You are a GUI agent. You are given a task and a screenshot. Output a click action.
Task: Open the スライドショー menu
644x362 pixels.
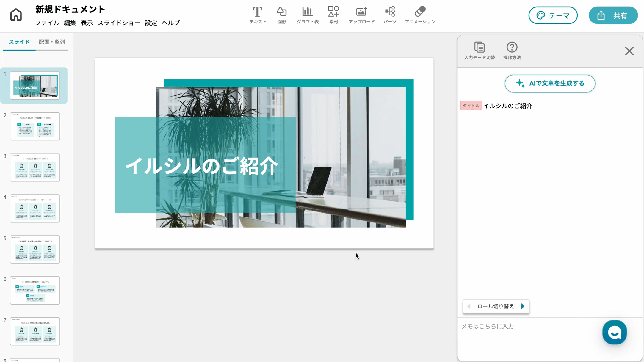click(x=119, y=23)
